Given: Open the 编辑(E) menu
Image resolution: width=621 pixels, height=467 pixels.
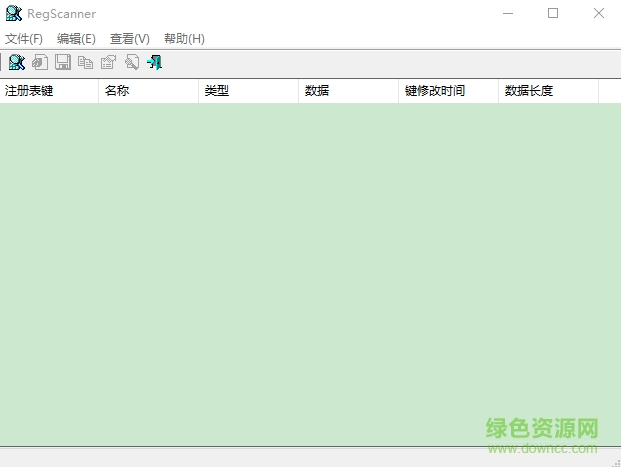Looking at the screenshot, I should point(76,39).
